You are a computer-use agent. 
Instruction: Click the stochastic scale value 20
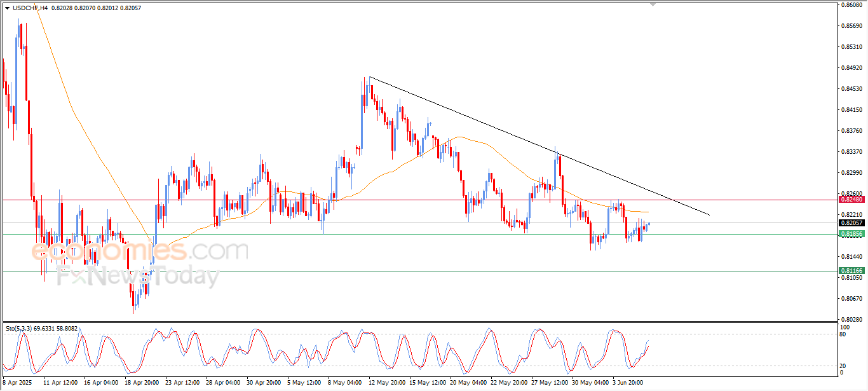point(843,366)
